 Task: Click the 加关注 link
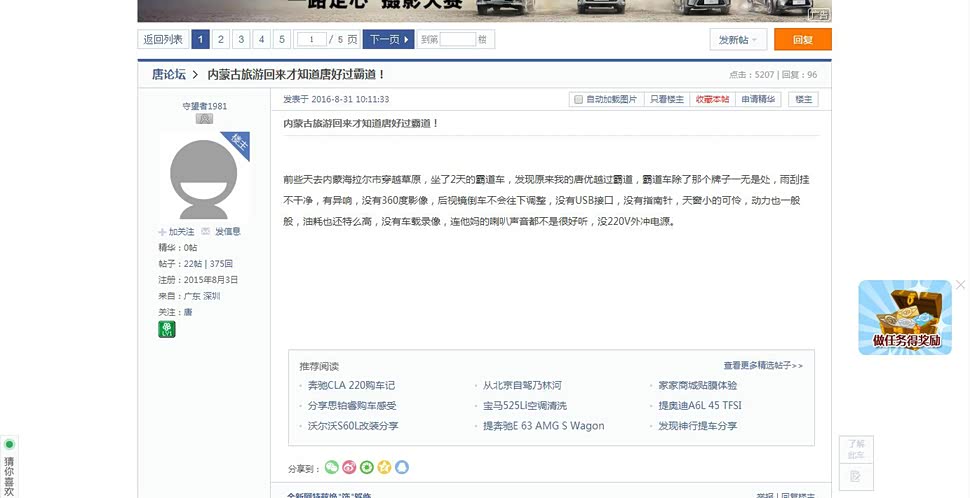tap(181, 231)
